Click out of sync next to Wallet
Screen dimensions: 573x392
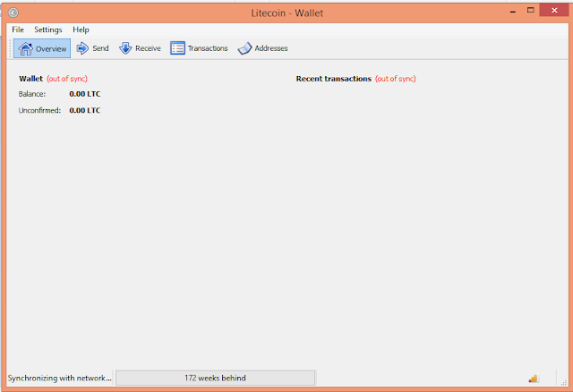(67, 79)
